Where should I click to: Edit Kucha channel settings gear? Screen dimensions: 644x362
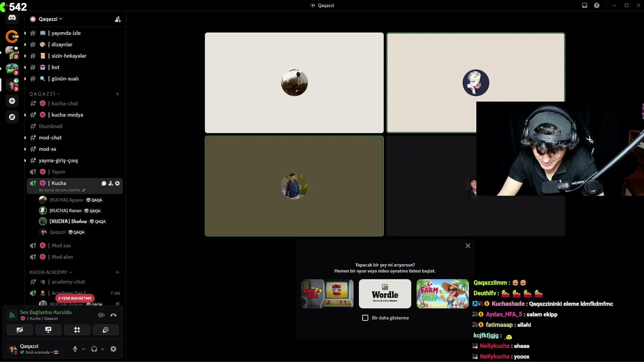pyautogui.click(x=117, y=184)
